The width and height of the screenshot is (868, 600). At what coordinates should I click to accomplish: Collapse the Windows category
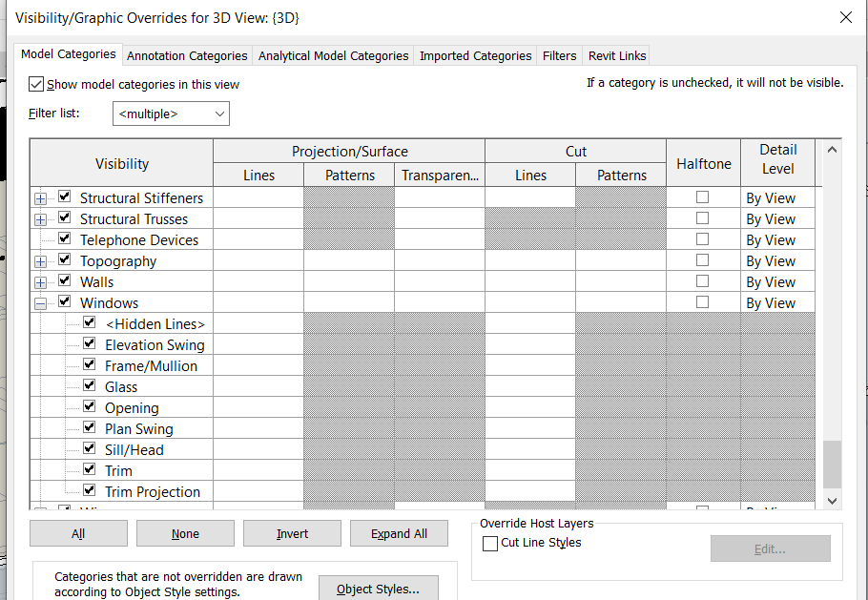39,301
